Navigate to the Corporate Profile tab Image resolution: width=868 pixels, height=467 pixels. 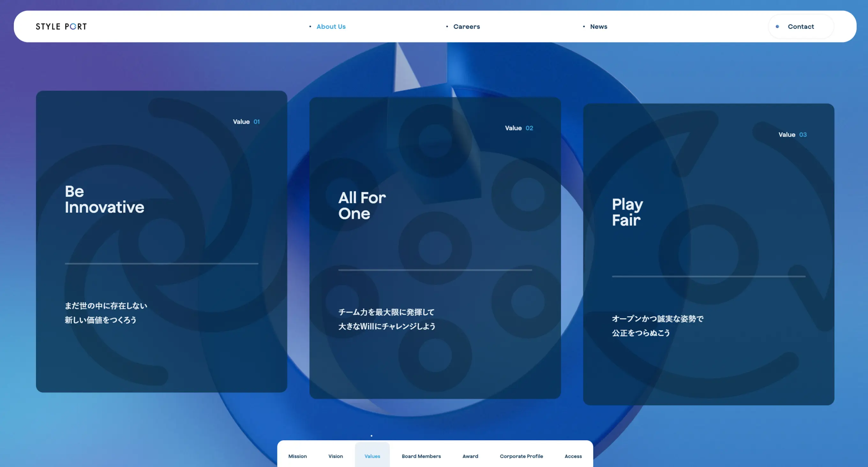coord(521,456)
